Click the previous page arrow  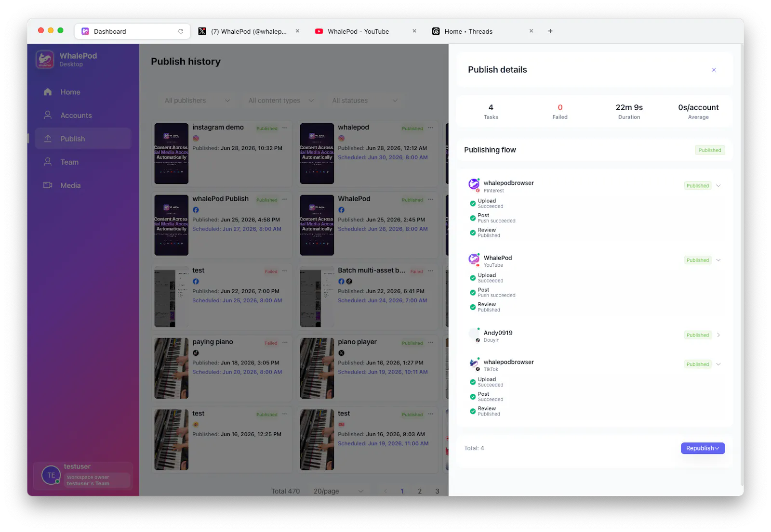(x=385, y=491)
